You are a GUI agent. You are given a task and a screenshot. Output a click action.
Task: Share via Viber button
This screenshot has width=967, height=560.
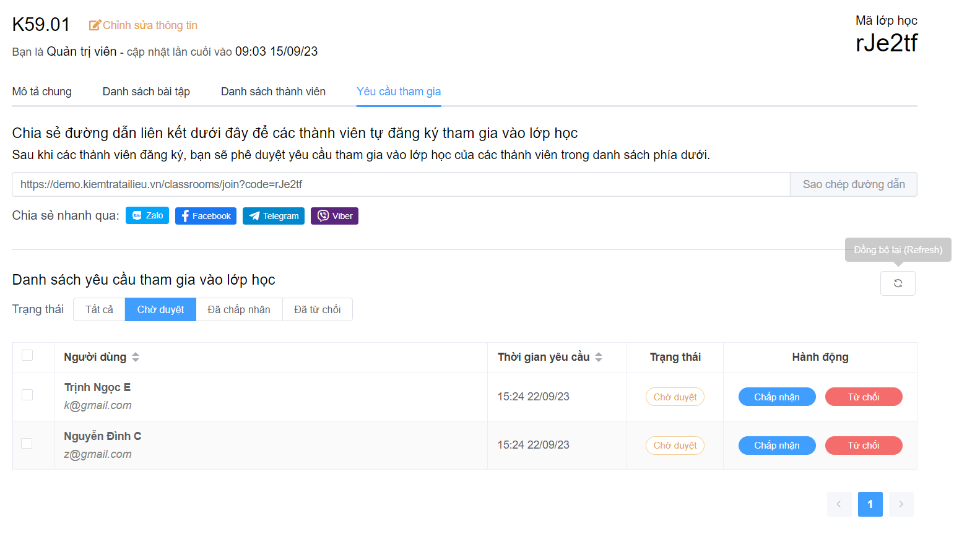pos(334,216)
